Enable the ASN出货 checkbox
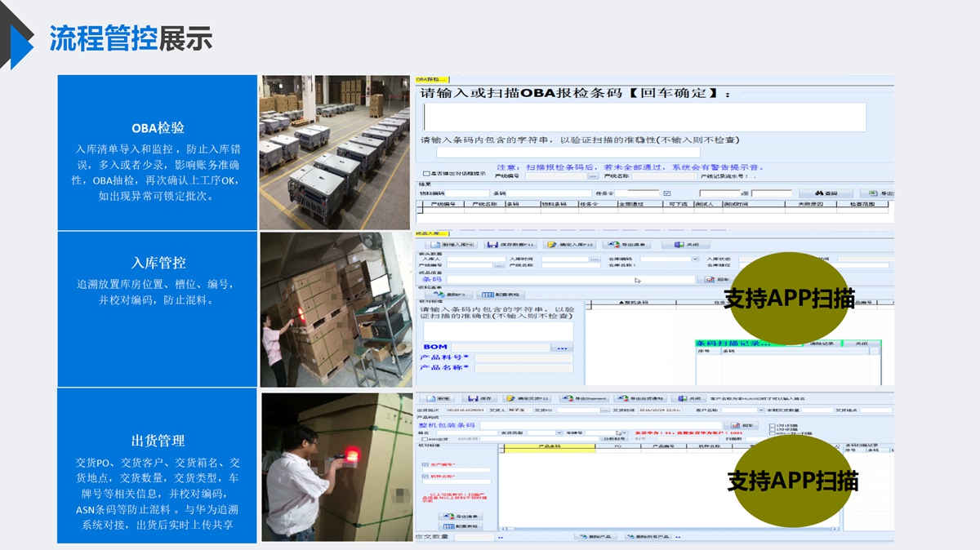980x550 pixels. click(x=423, y=439)
